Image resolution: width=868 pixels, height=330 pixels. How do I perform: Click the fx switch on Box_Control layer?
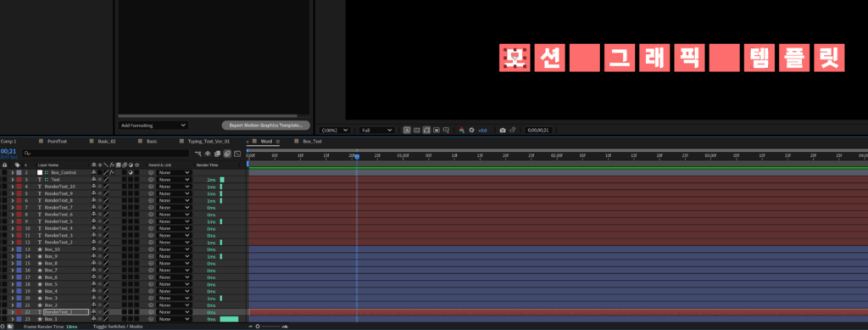pos(112,173)
